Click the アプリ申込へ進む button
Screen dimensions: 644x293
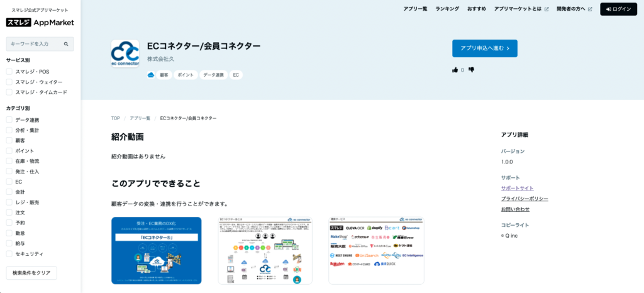click(x=485, y=48)
